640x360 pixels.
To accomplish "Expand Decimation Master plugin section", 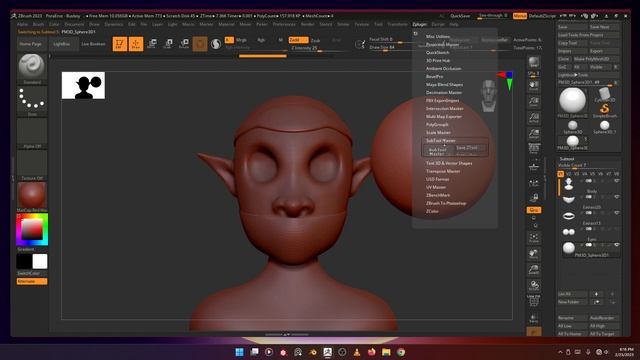I will click(x=444, y=93).
